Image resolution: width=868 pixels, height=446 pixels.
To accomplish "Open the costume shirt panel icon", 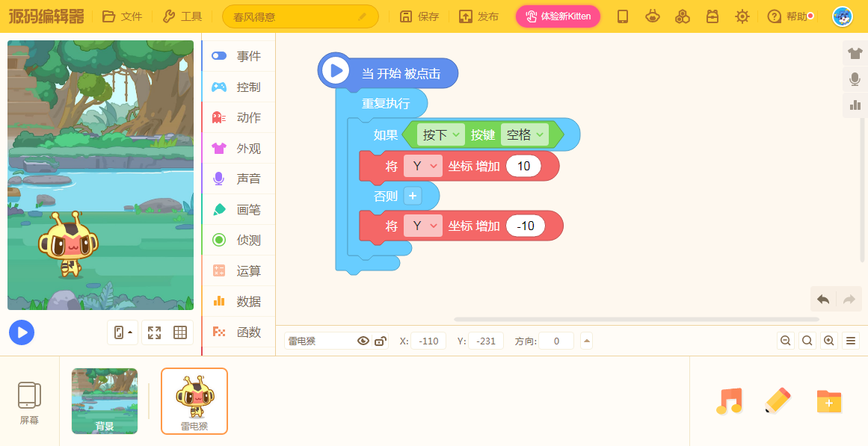I will [855, 54].
